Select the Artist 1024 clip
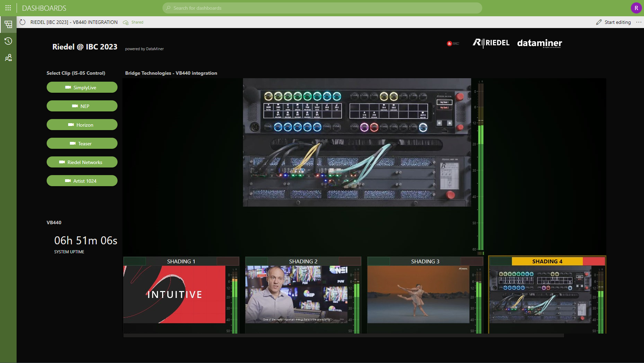Viewport: 644px width, 363px height. [x=82, y=181]
